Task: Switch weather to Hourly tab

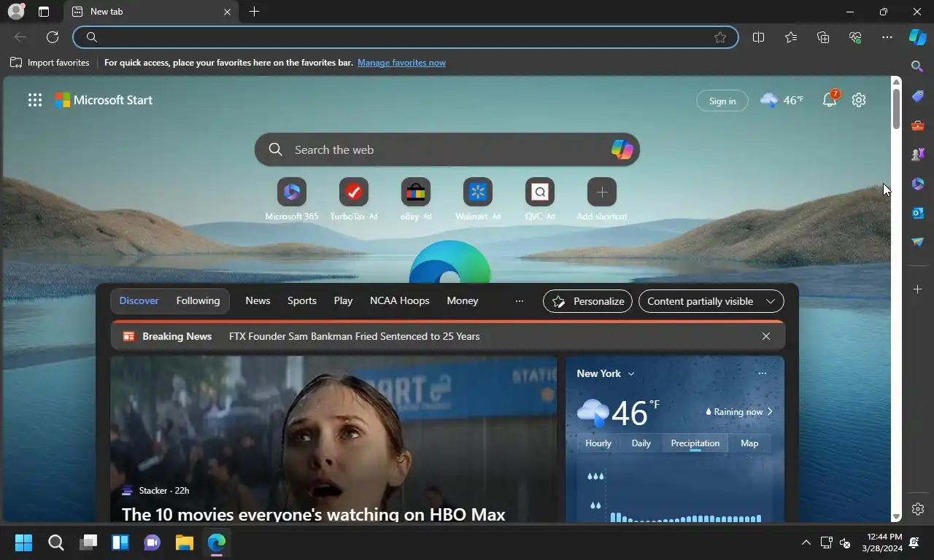Action: (598, 443)
